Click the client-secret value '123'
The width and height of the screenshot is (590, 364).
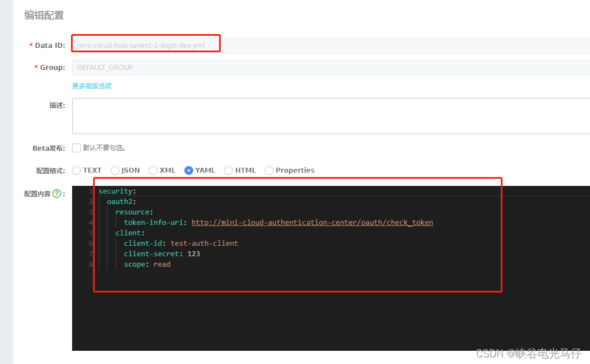[194, 254]
